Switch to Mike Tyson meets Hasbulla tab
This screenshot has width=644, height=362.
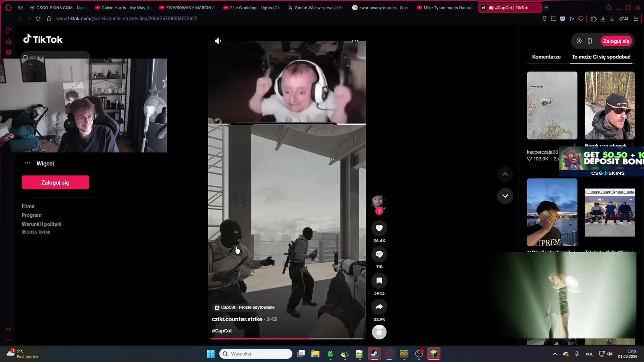pos(445,8)
